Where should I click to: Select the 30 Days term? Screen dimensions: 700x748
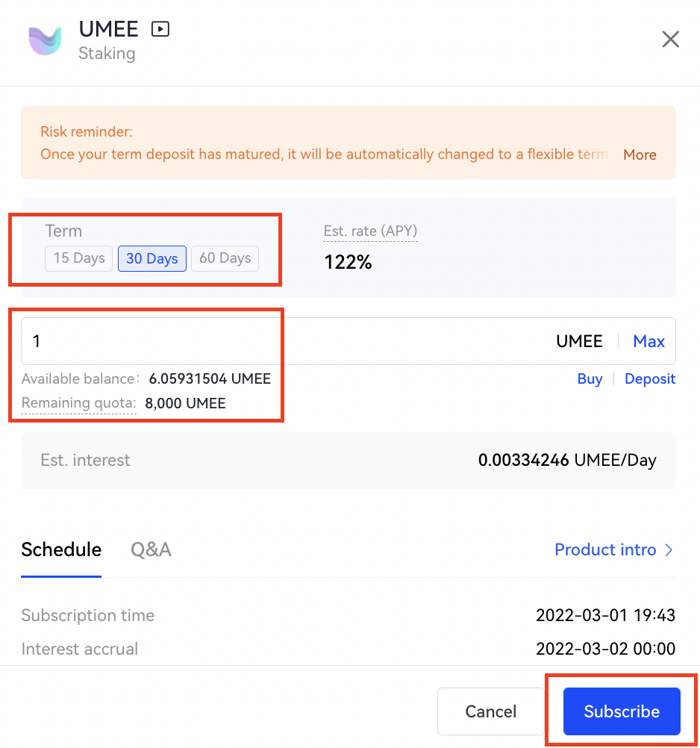[152, 258]
